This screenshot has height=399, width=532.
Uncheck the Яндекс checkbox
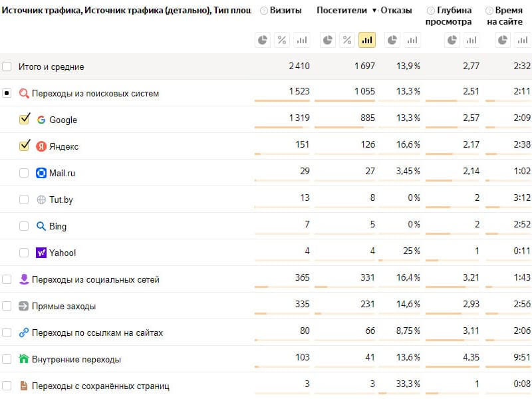click(25, 146)
